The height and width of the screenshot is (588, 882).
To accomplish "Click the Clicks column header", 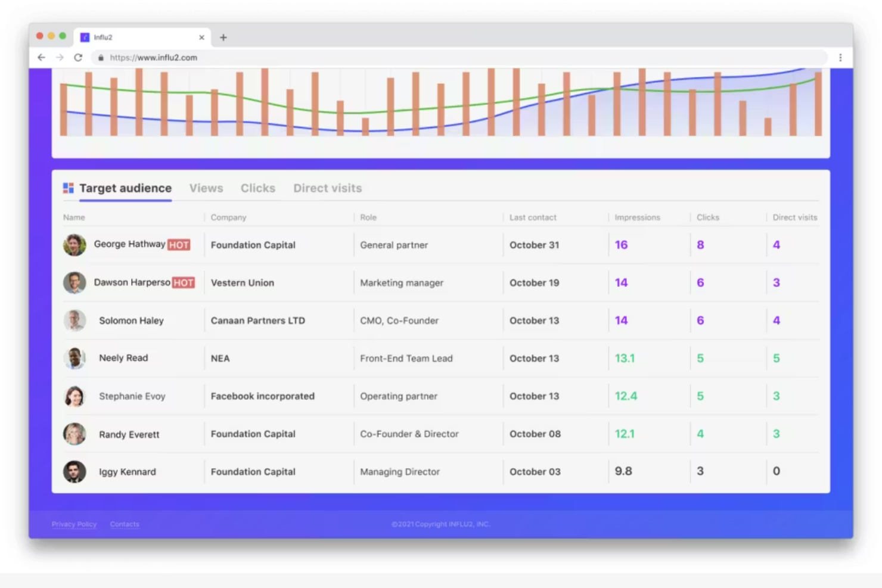I will (707, 217).
